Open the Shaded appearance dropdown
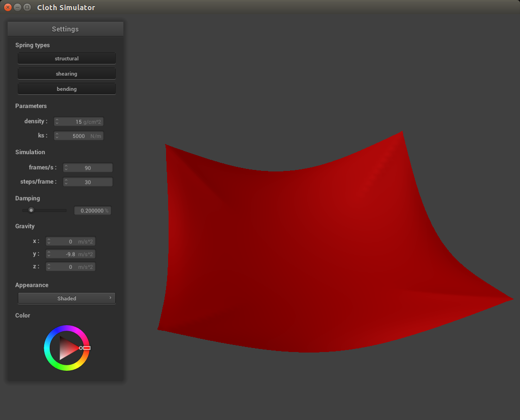Screen dimensions: 520x420 [x=67, y=298]
